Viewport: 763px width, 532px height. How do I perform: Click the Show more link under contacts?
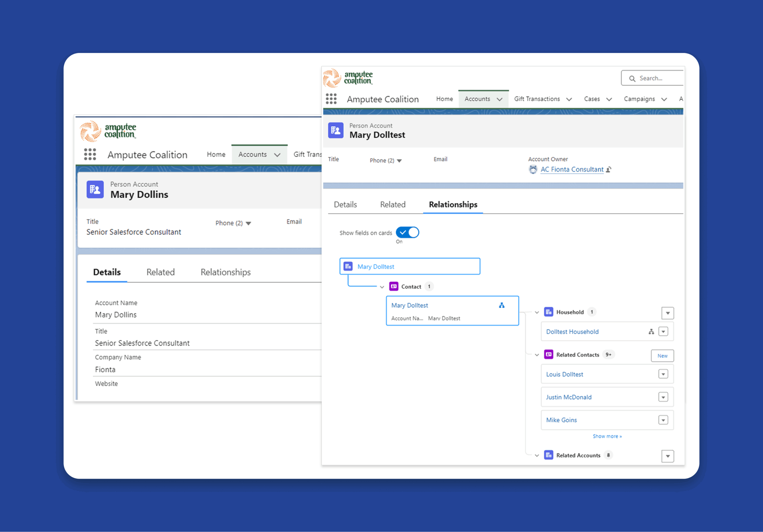(x=607, y=436)
